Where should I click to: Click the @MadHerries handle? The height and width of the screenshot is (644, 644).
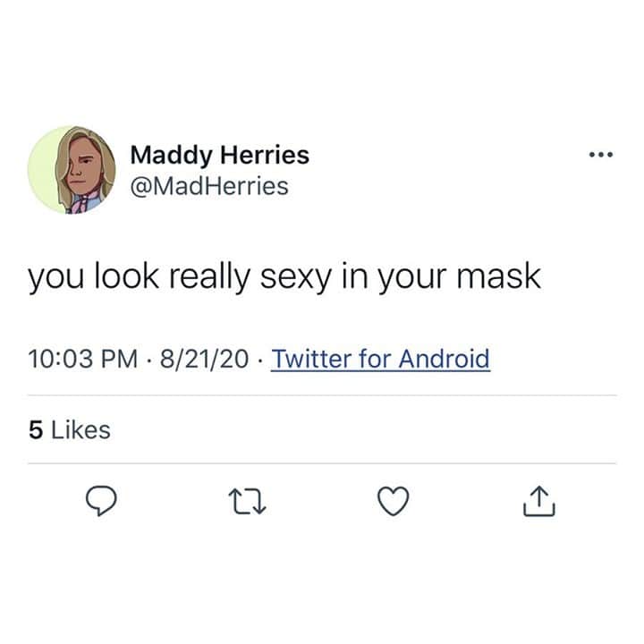(x=209, y=186)
